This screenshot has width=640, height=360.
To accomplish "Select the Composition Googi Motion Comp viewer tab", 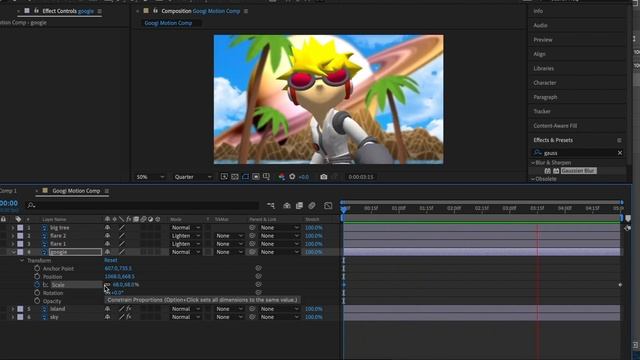I will click(x=200, y=11).
